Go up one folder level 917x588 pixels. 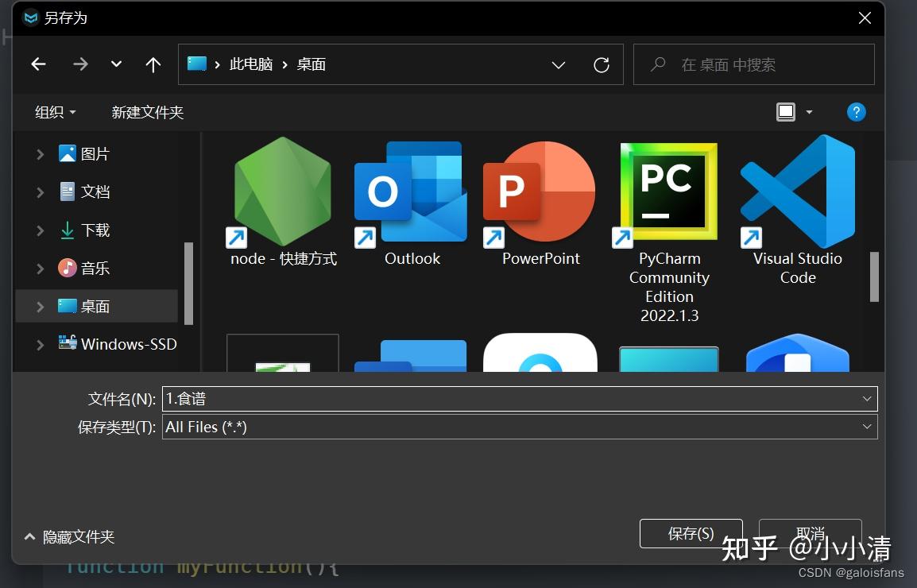click(x=153, y=64)
